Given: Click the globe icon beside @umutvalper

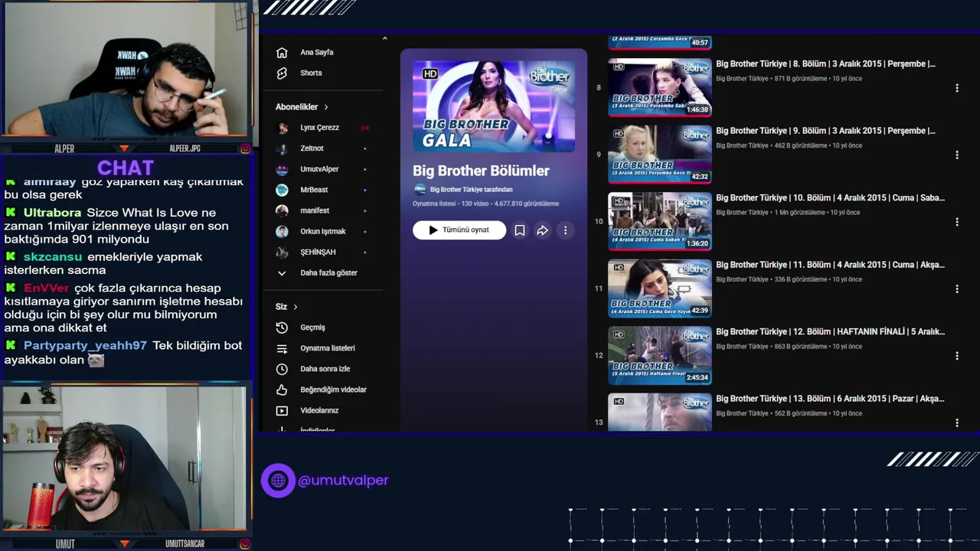Looking at the screenshot, I should click(x=278, y=481).
